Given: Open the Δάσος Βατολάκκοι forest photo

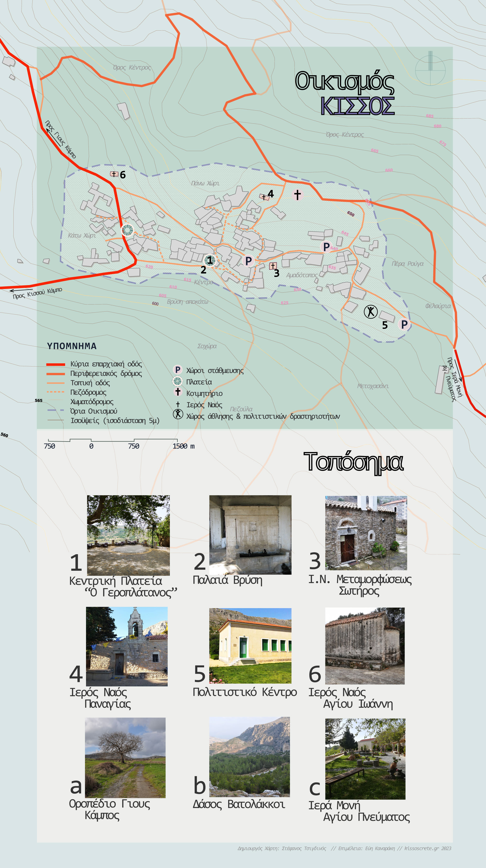Looking at the screenshot, I should [249, 757].
